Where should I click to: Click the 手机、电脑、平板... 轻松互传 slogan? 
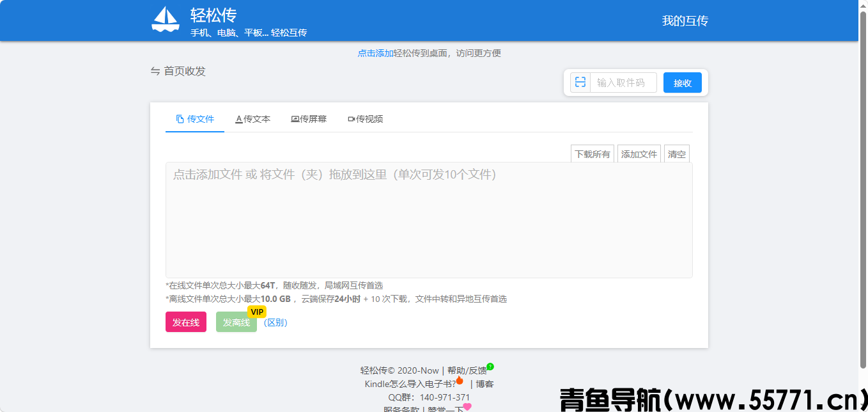(x=249, y=33)
